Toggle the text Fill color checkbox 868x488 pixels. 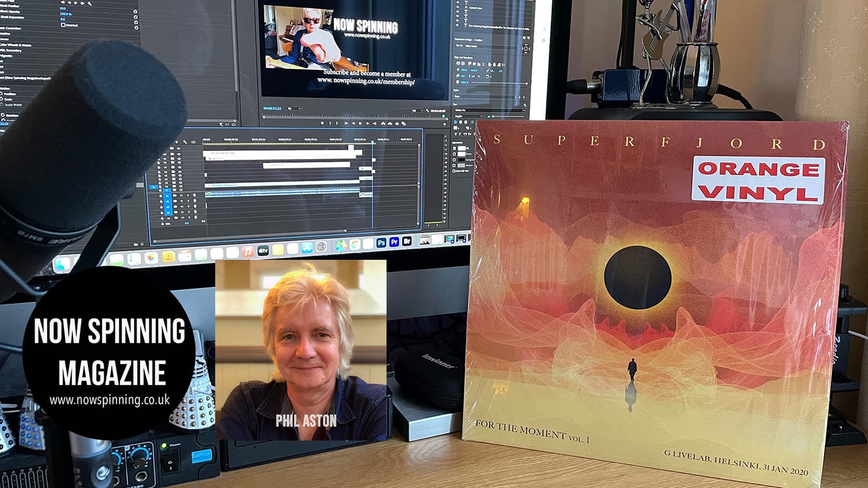coord(455,149)
